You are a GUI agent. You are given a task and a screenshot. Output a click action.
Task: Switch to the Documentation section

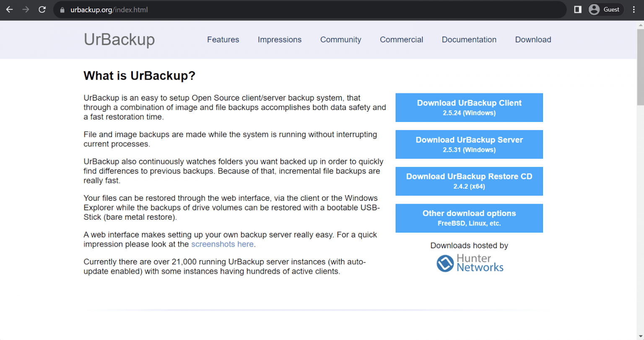pyautogui.click(x=469, y=39)
